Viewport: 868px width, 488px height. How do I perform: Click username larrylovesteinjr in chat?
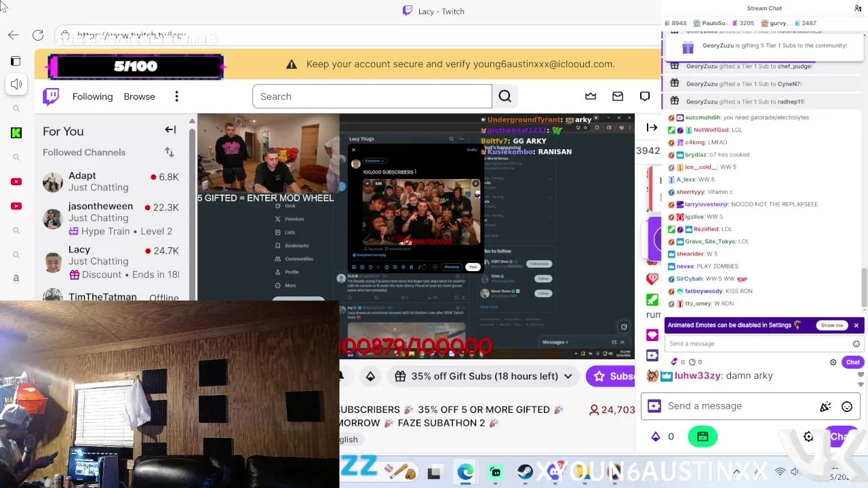click(707, 204)
